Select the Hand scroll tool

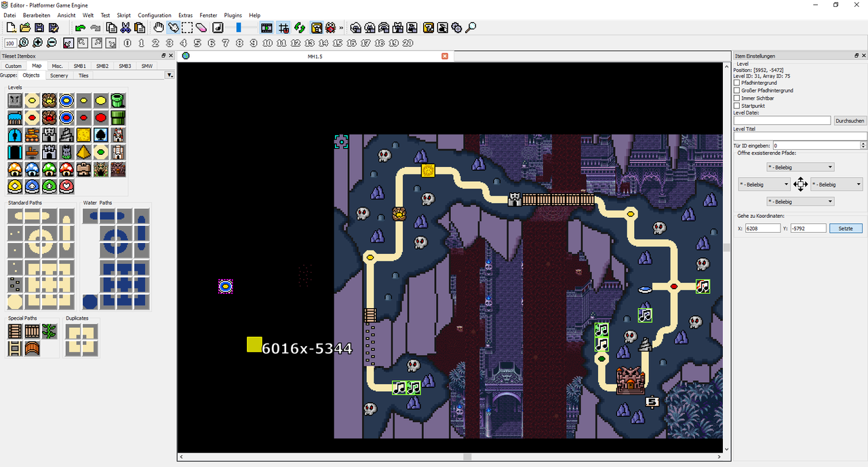click(159, 28)
